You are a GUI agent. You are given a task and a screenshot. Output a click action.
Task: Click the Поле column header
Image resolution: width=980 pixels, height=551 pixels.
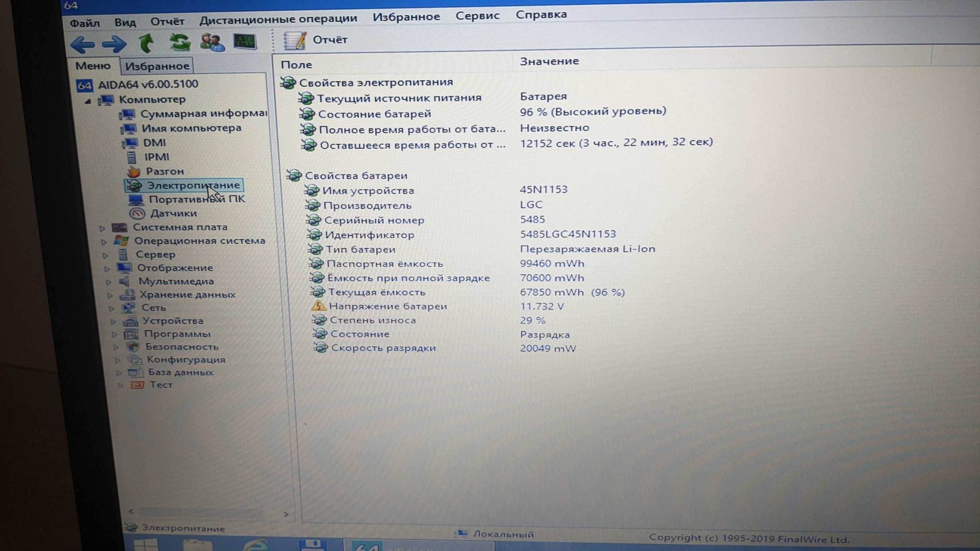(x=296, y=65)
